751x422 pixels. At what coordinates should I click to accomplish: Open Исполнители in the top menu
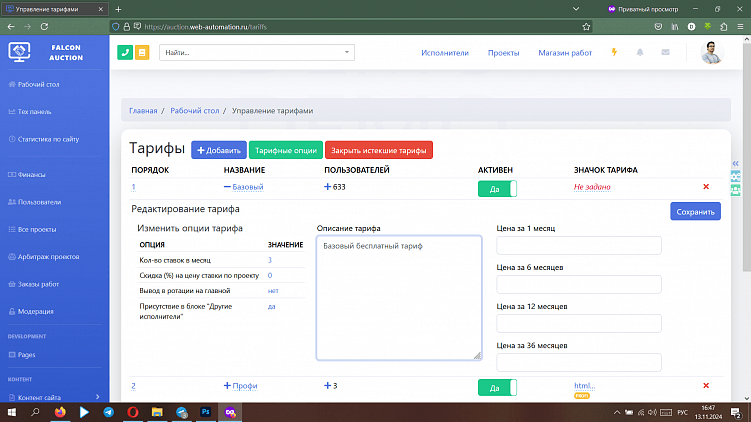445,52
